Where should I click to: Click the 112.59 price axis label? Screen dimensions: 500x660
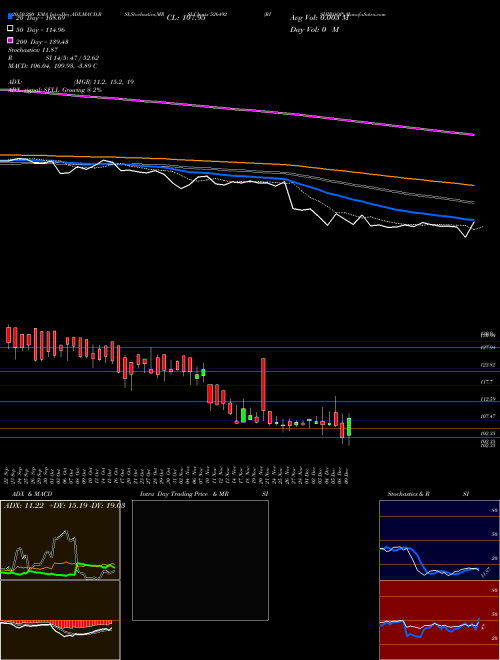[489, 399]
